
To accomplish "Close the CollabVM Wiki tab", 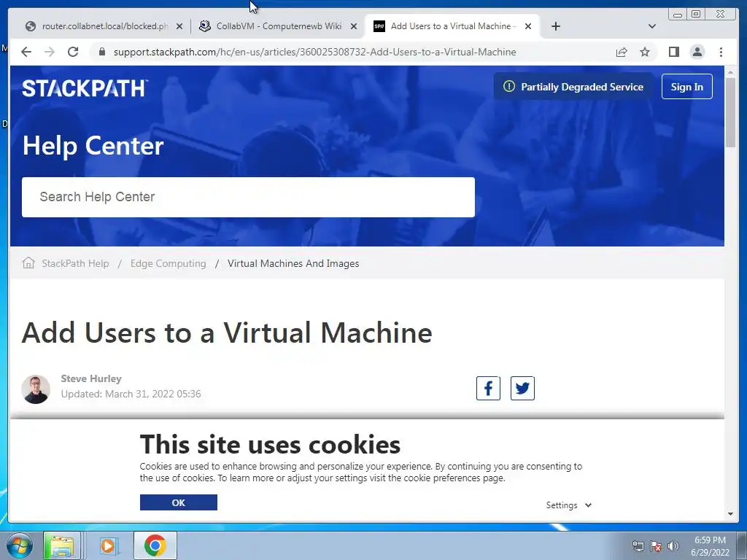I will 354,27.
